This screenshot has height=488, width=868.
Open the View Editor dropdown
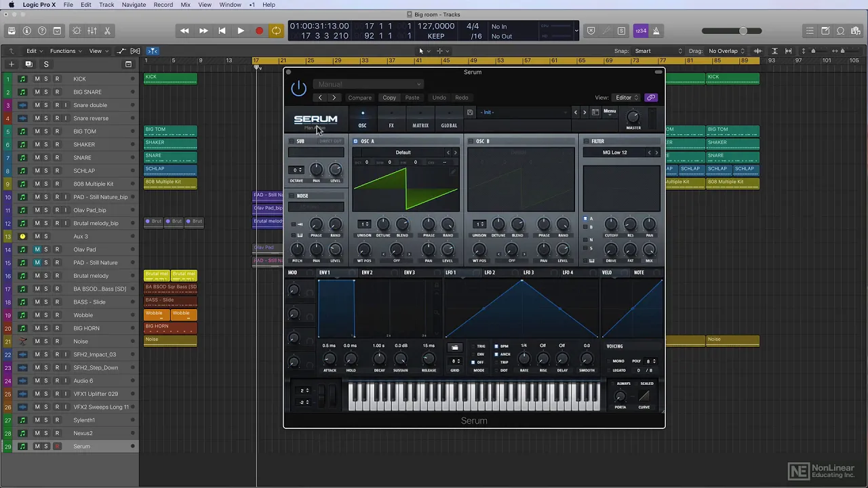tap(627, 98)
